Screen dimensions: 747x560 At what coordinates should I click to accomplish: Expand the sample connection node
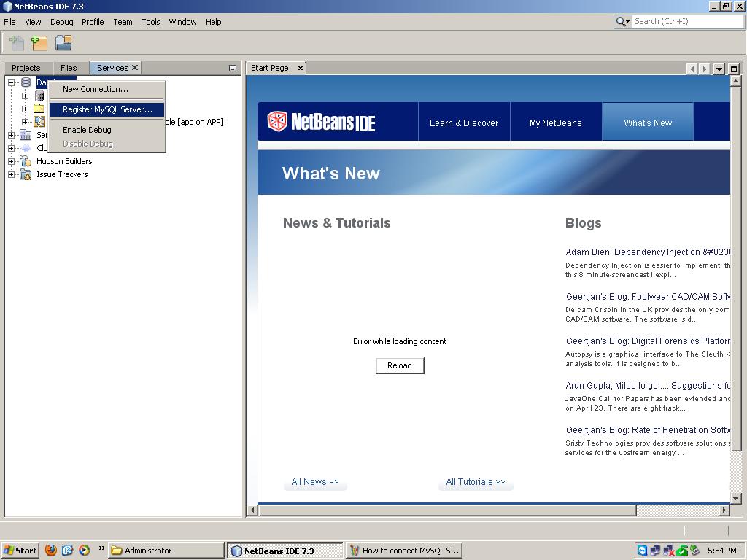25,122
